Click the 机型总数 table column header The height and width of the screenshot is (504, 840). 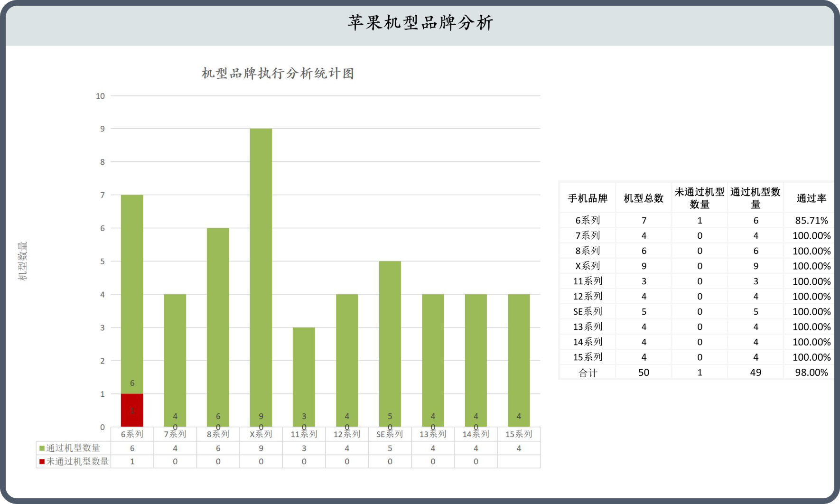point(644,198)
